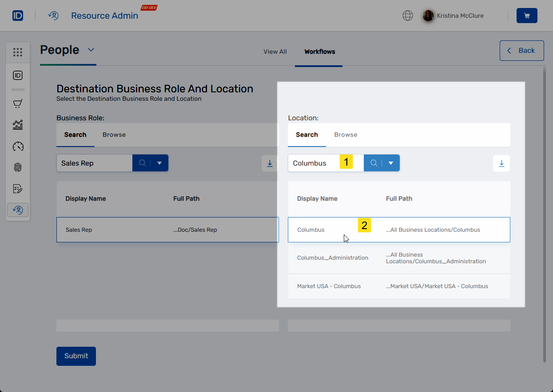Image resolution: width=553 pixels, height=392 pixels.
Task: Expand the People heading dropdown
Action: [x=91, y=50]
